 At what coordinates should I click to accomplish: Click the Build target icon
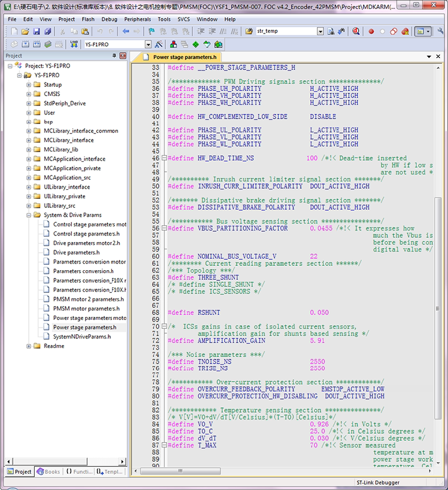click(26, 44)
